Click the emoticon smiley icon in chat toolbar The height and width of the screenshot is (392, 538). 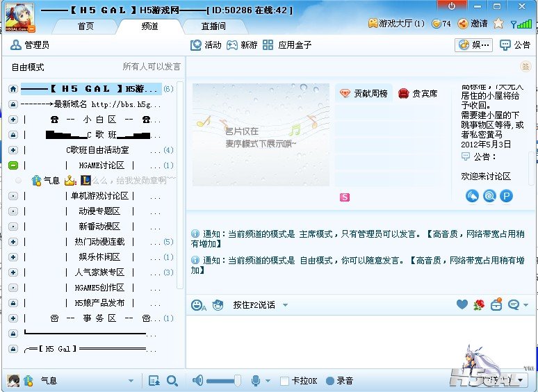tap(197, 305)
